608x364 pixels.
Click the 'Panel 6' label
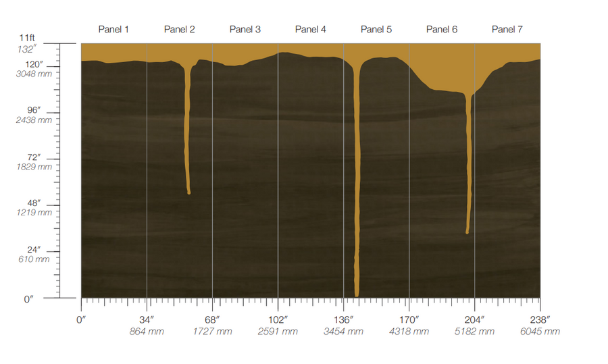pyautogui.click(x=441, y=30)
